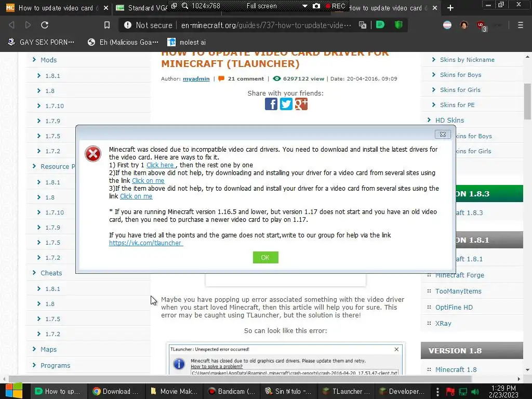
Task: Close the first browser tab
Action: 106,8
